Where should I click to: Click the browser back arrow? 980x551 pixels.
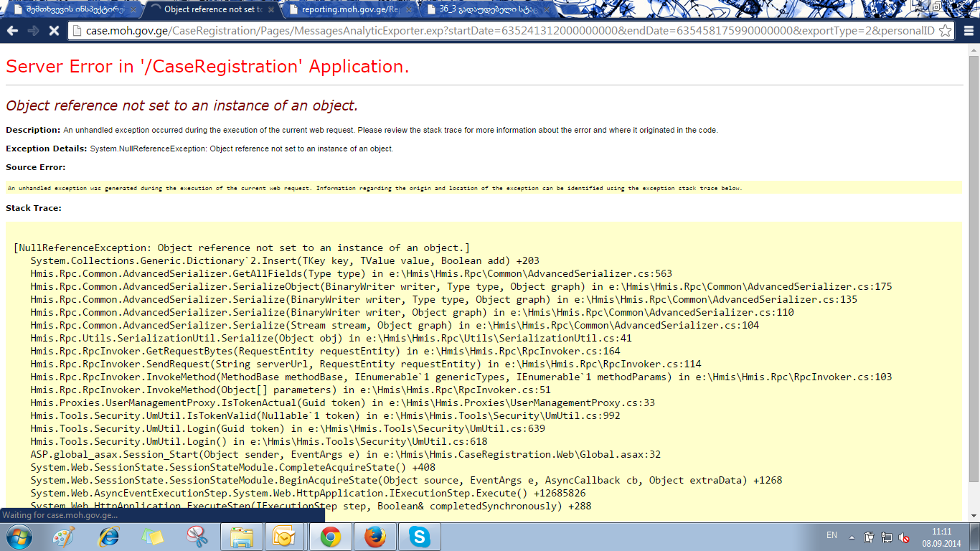click(12, 31)
